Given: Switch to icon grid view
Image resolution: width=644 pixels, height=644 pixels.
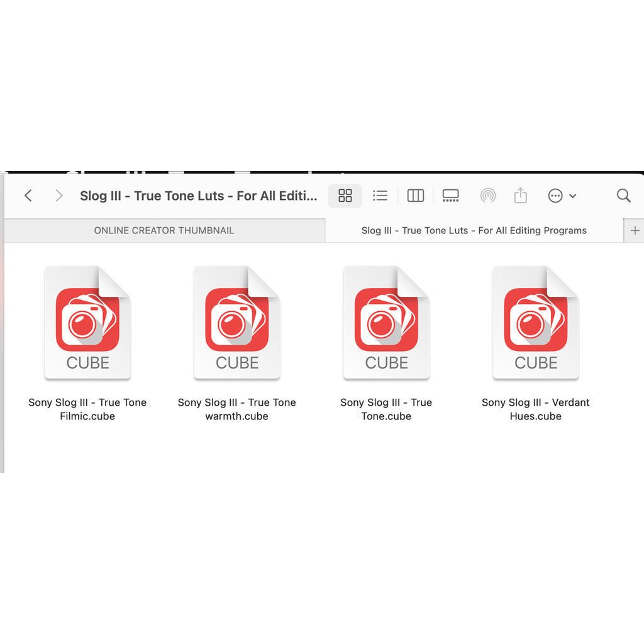Looking at the screenshot, I should point(345,196).
